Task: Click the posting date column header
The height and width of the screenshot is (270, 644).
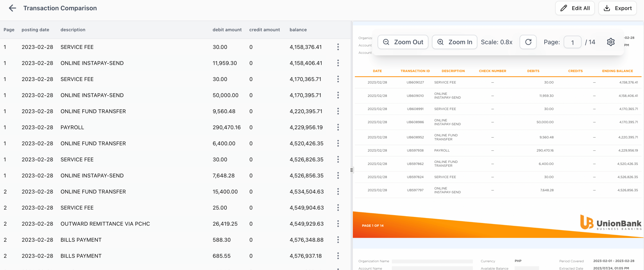Action: (35, 29)
